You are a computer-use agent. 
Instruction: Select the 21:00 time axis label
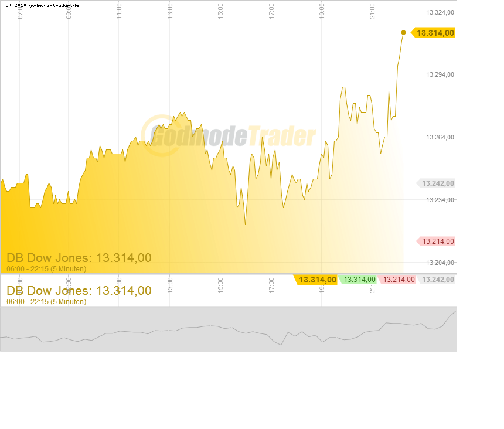point(372,8)
